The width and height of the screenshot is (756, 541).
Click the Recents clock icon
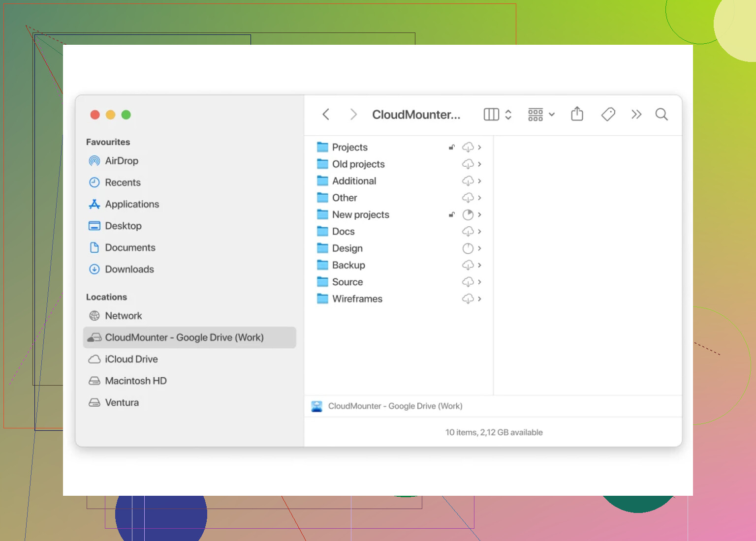click(94, 182)
